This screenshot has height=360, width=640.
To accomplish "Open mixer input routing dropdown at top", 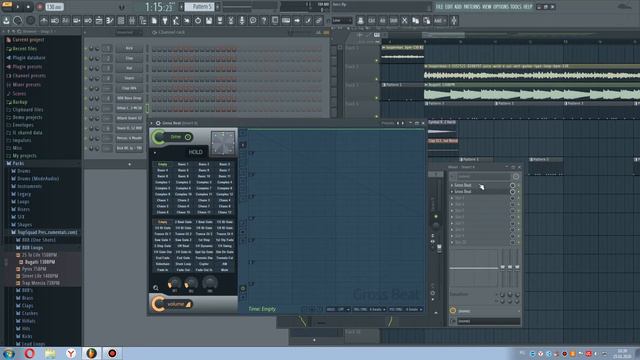I will [x=481, y=177].
